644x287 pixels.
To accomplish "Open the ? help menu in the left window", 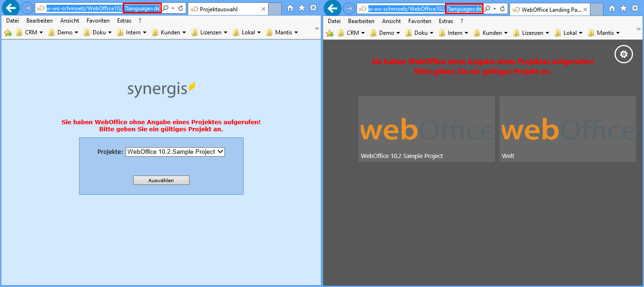I will click(140, 21).
